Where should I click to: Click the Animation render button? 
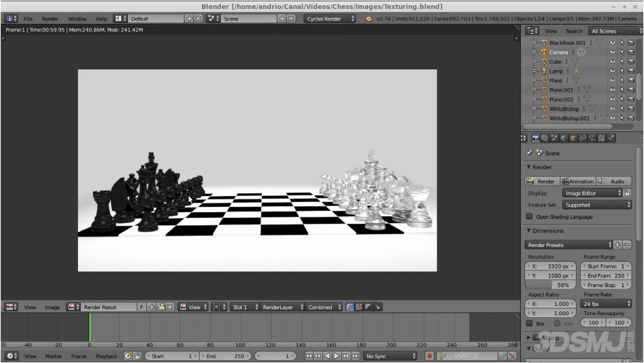(578, 181)
